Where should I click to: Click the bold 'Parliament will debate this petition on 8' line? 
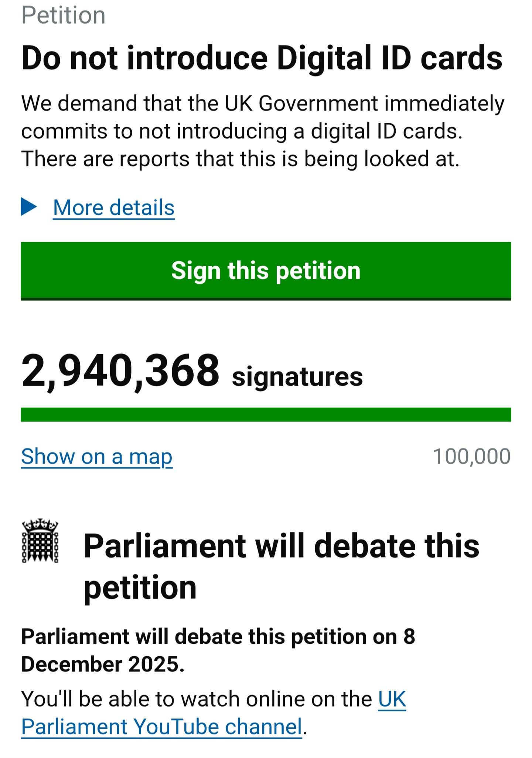click(x=218, y=636)
